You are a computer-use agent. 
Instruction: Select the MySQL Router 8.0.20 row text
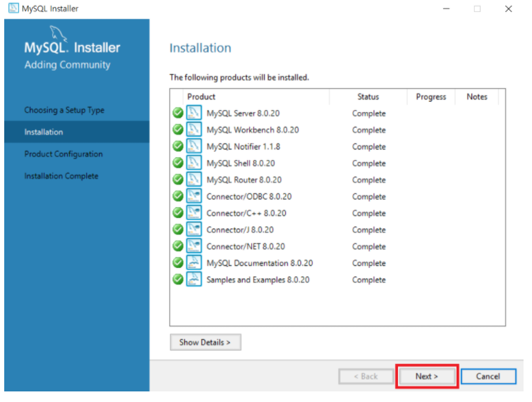(244, 179)
